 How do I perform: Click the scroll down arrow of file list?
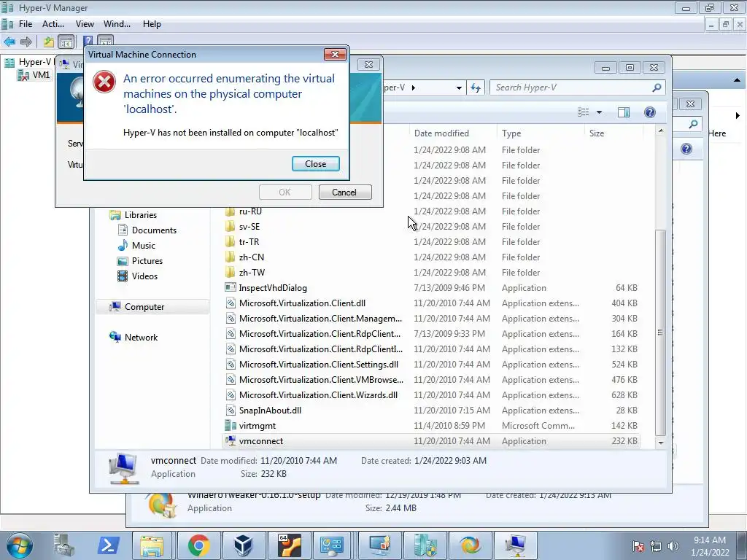pos(660,443)
